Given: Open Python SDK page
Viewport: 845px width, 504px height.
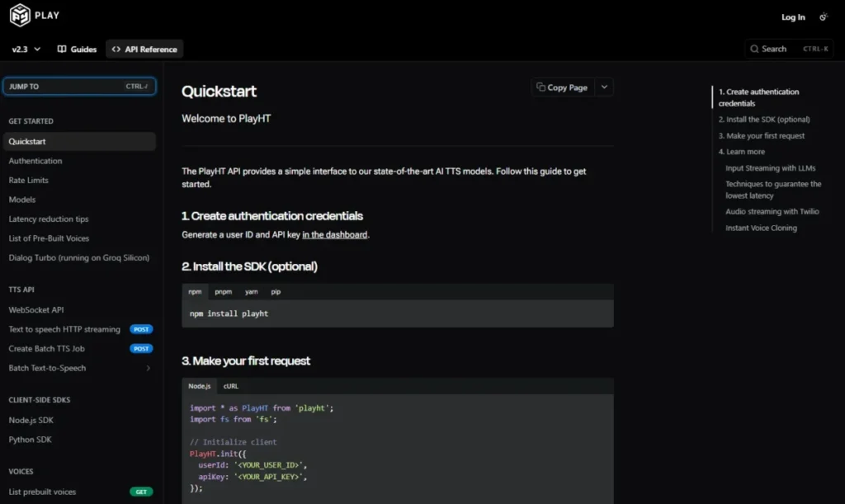Looking at the screenshot, I should pyautogui.click(x=31, y=440).
